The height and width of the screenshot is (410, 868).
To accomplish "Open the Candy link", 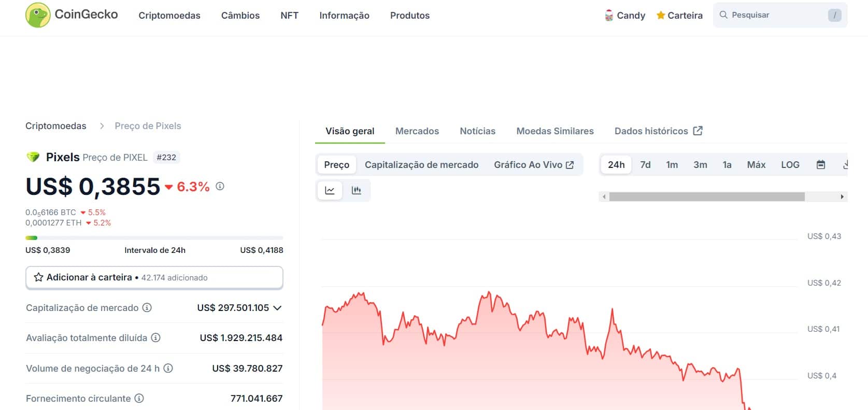I will click(625, 16).
